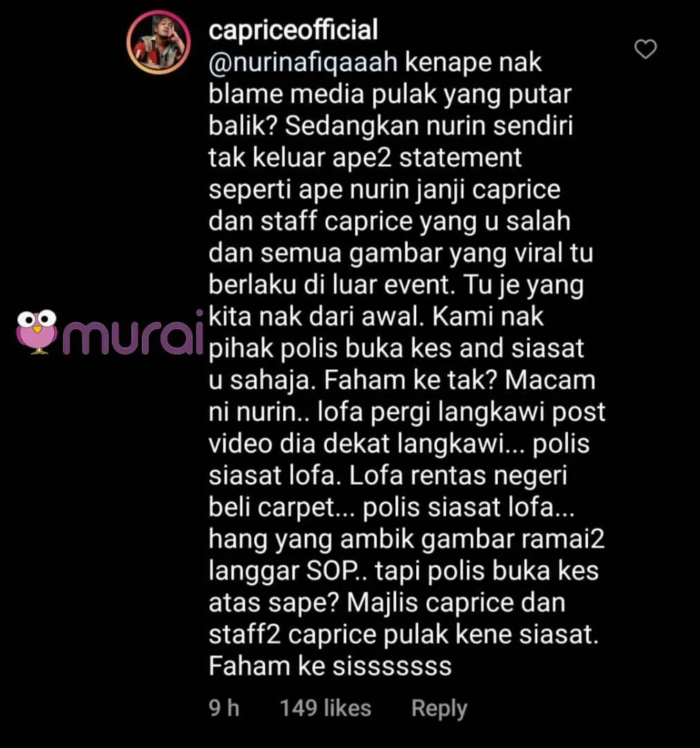Open capriceofficial's profile picture
This screenshot has width=700, height=748.
[159, 42]
